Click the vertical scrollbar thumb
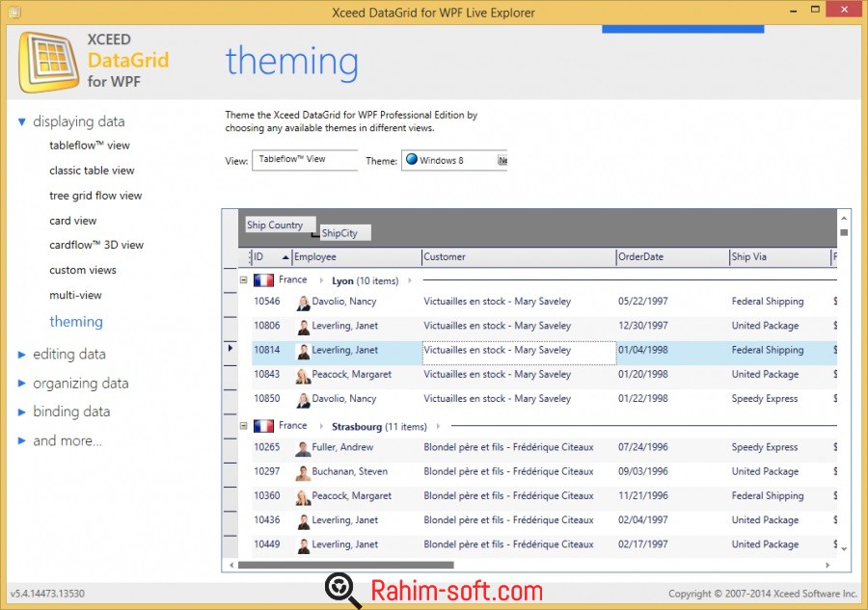The height and width of the screenshot is (610, 868). pyautogui.click(x=844, y=233)
